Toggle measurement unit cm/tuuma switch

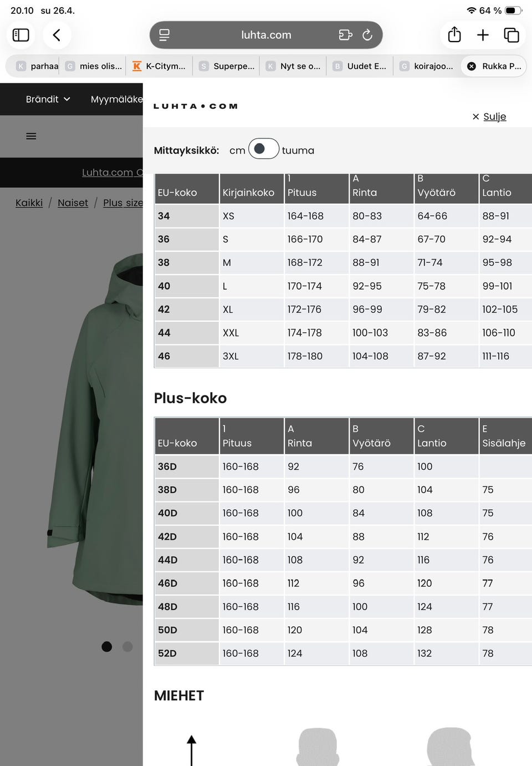pyautogui.click(x=264, y=149)
